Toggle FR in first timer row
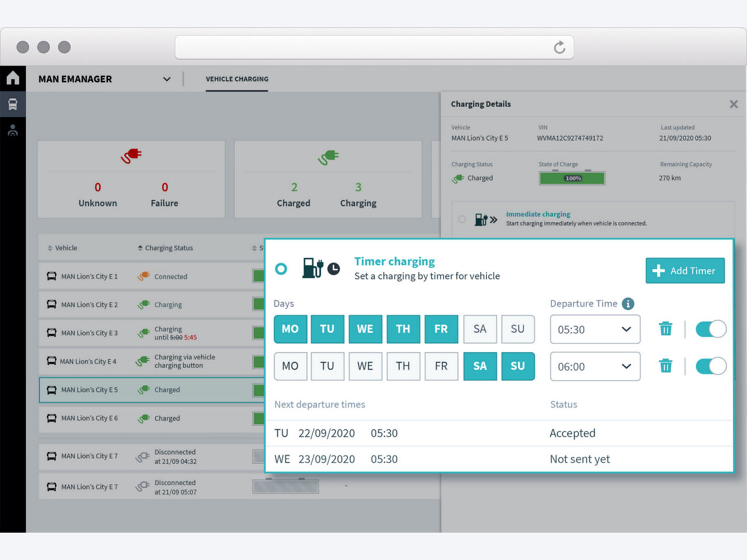747x560 pixels. tap(441, 329)
